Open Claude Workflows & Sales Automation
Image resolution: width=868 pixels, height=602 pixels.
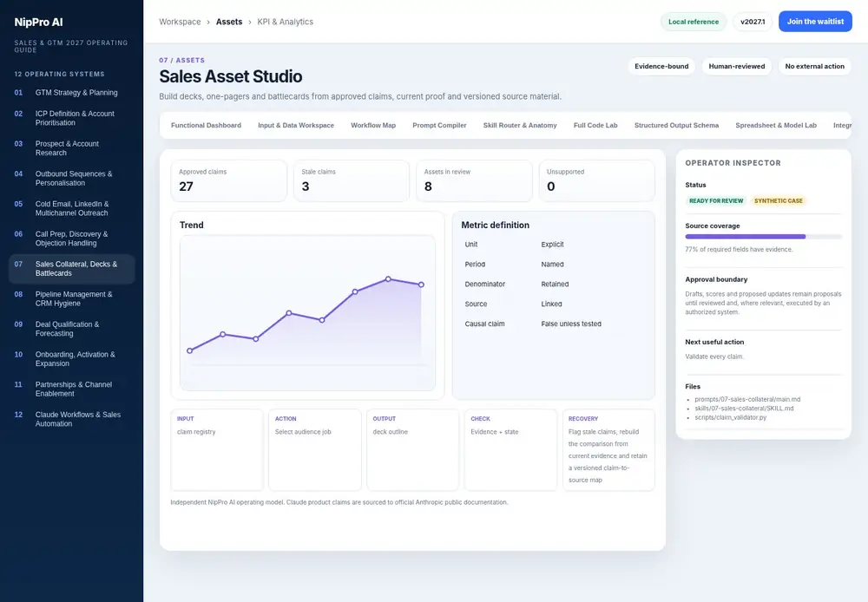(71, 419)
